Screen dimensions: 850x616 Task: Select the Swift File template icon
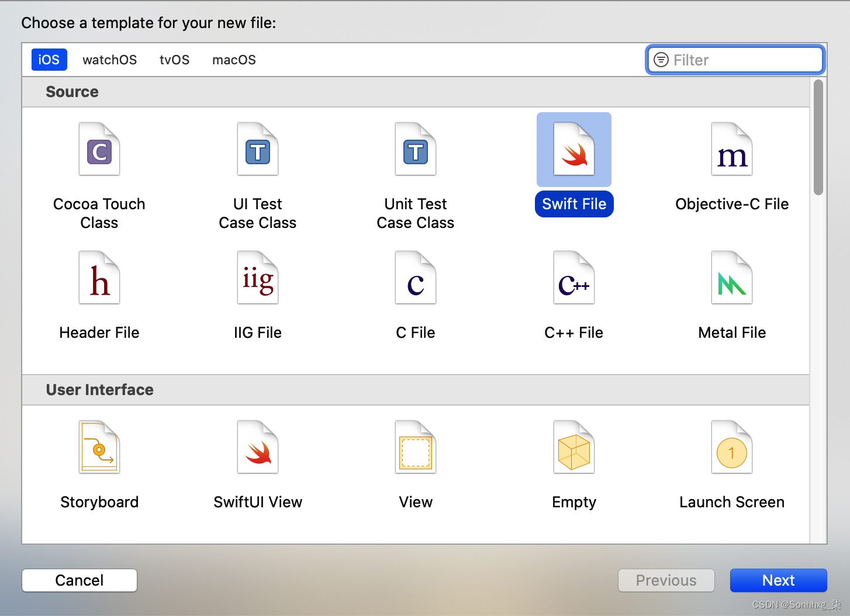coord(574,149)
